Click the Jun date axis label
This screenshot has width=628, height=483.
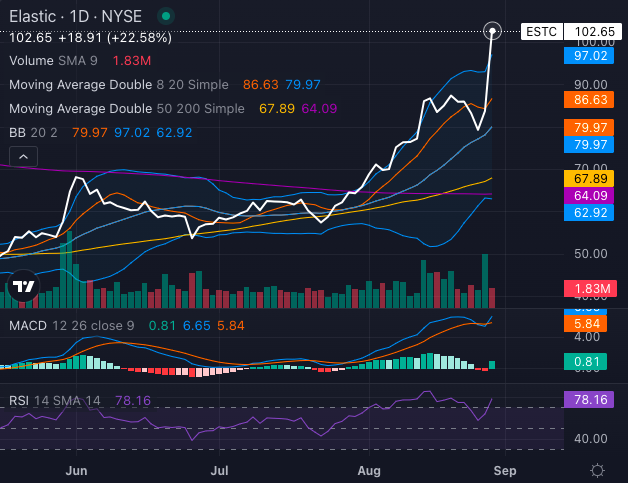pyautogui.click(x=76, y=471)
